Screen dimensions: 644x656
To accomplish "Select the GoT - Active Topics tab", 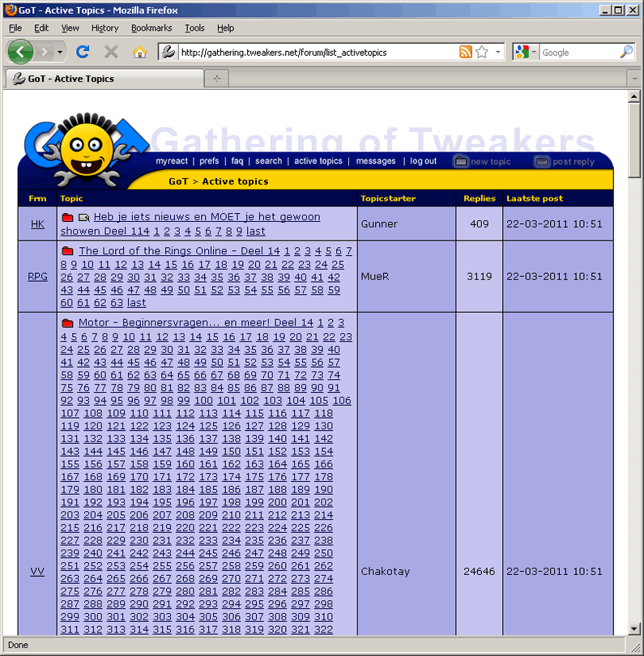I will point(104,79).
